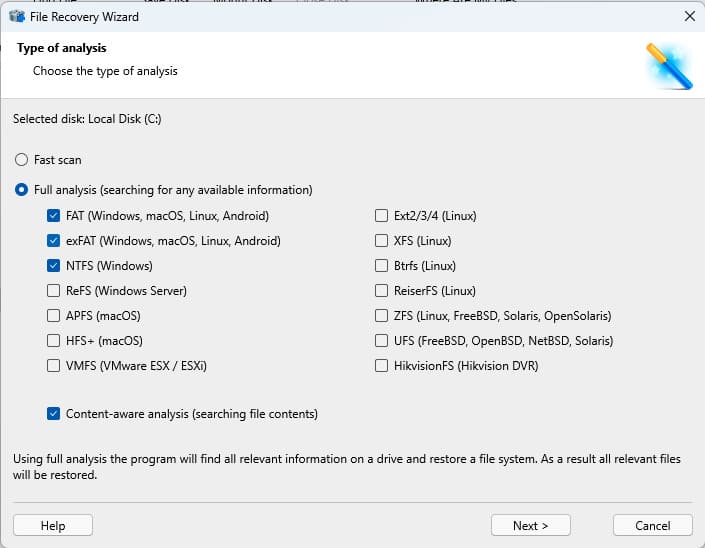The image size is (705, 548).
Task: Disable the NTFS (Windows) checkbox
Action: (53, 266)
